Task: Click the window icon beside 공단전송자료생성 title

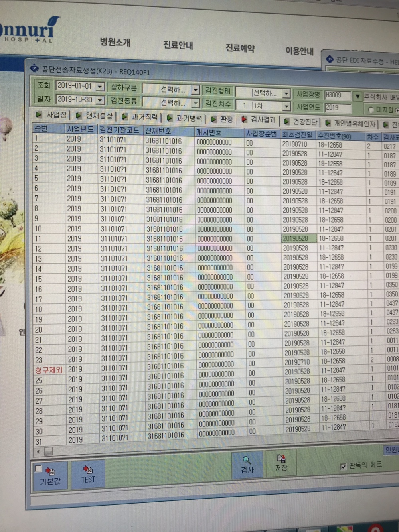Action: (35, 68)
